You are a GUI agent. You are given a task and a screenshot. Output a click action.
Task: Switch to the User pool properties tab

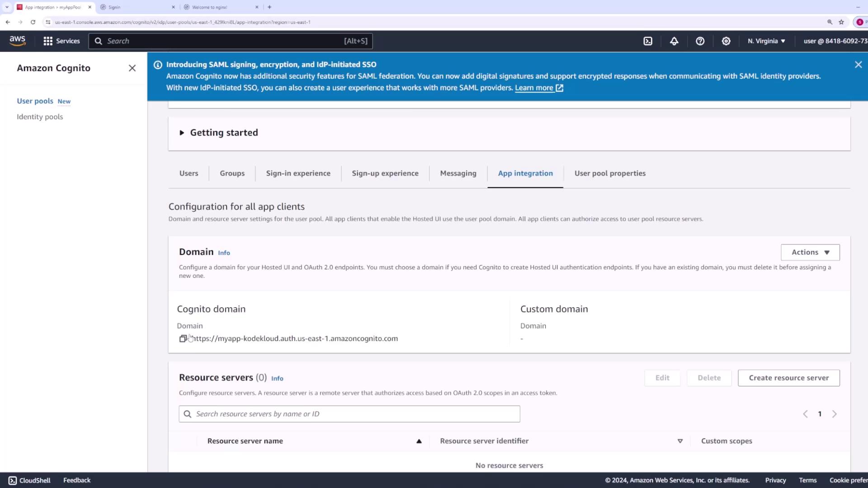pyautogui.click(x=609, y=174)
